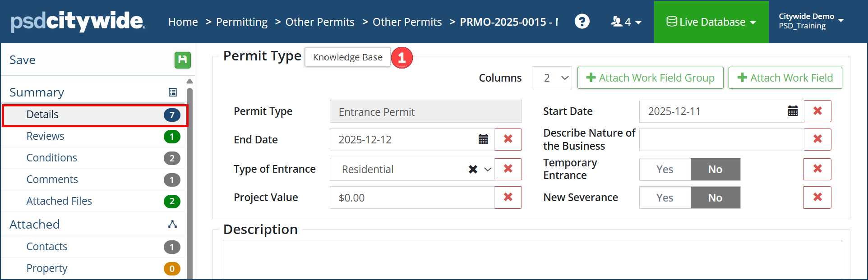Click the Knowledge Base button
The width and height of the screenshot is (868, 280).
point(347,57)
